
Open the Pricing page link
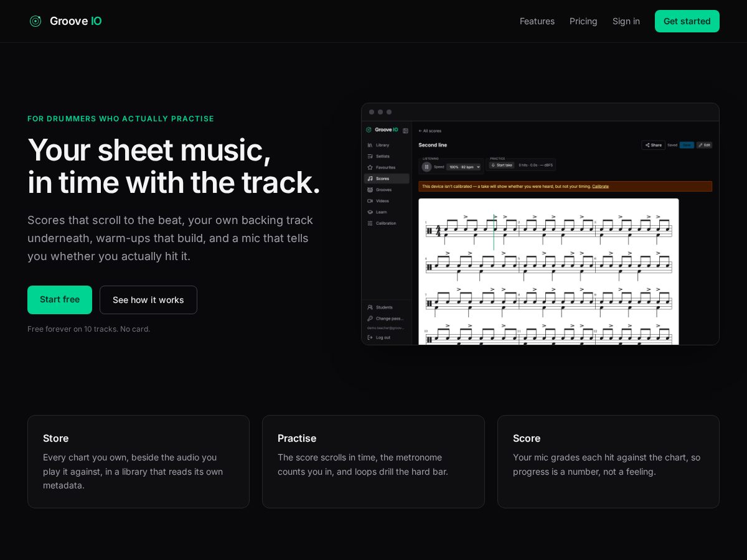pyautogui.click(x=583, y=21)
